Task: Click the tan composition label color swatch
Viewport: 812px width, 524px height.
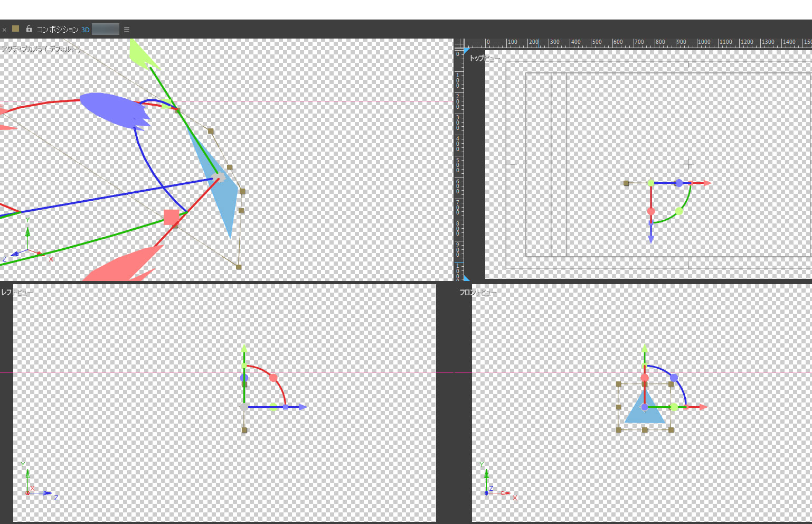Action: pyautogui.click(x=16, y=29)
